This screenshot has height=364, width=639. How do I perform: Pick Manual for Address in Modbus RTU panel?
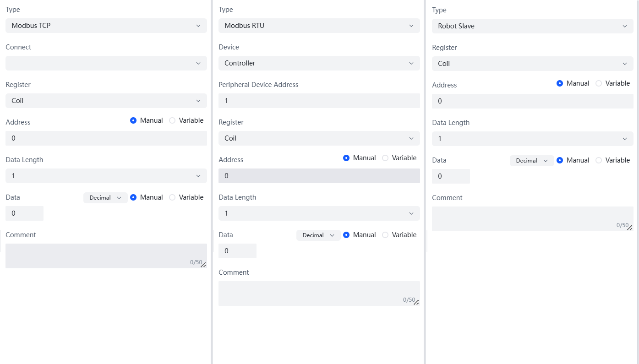click(346, 158)
